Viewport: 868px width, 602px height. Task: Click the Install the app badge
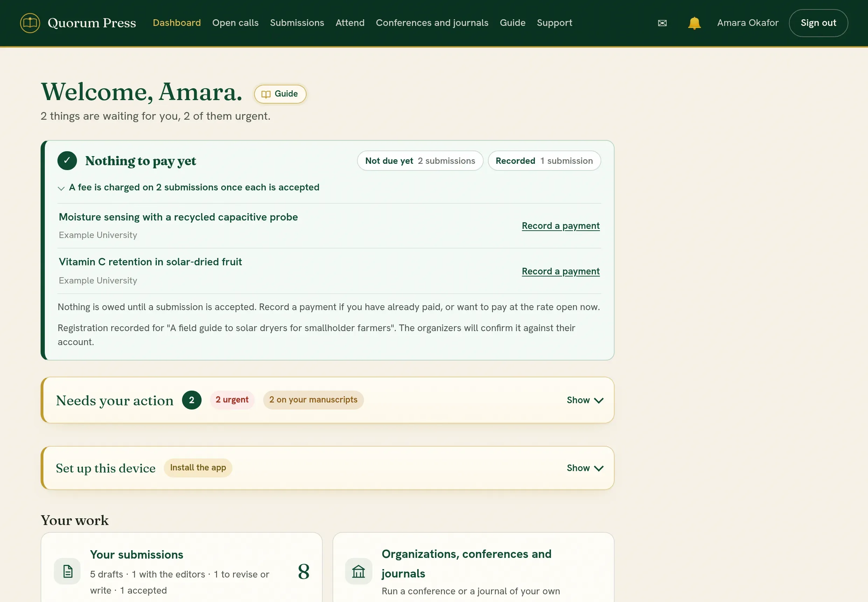tap(198, 468)
